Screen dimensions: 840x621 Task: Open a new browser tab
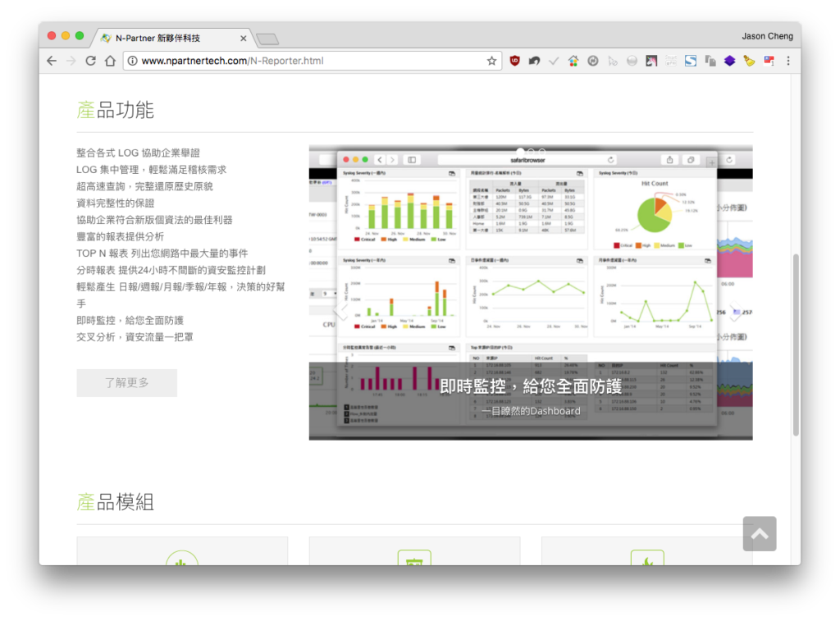pyautogui.click(x=267, y=39)
